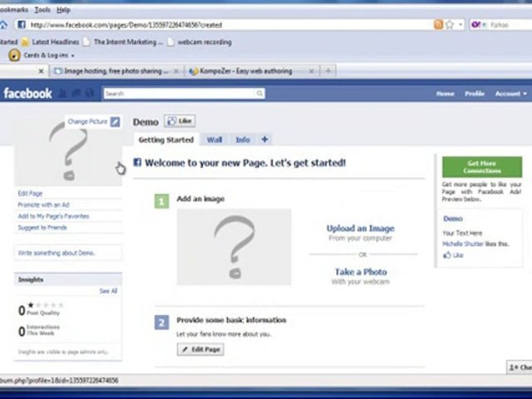Open friend requests icon in Facebook header
Screen dimensions: 532x399
click(x=63, y=93)
